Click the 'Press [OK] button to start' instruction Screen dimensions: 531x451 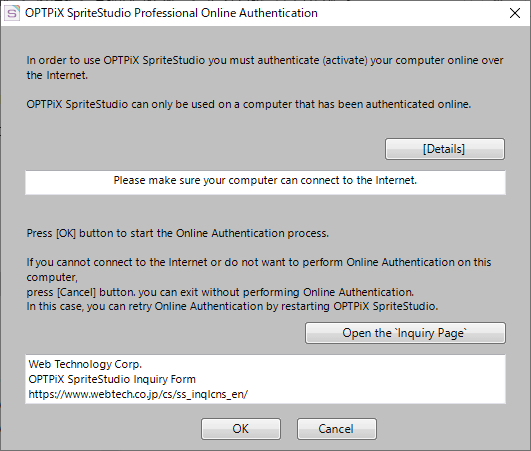tap(177, 233)
